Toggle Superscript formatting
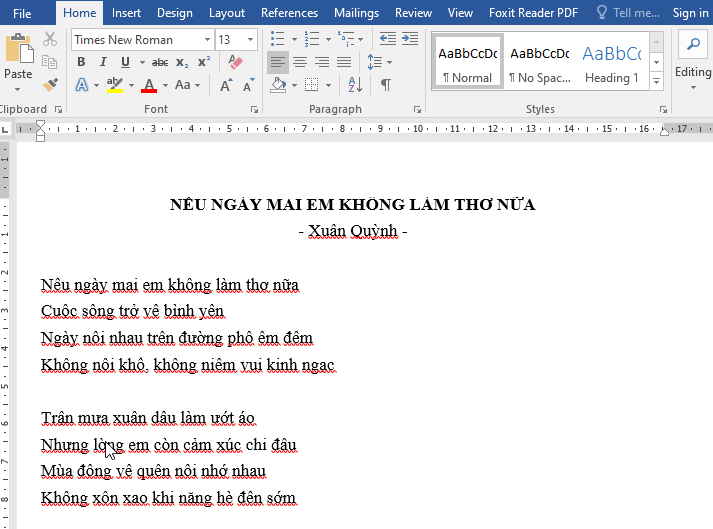This screenshot has width=713, height=529. [x=204, y=62]
